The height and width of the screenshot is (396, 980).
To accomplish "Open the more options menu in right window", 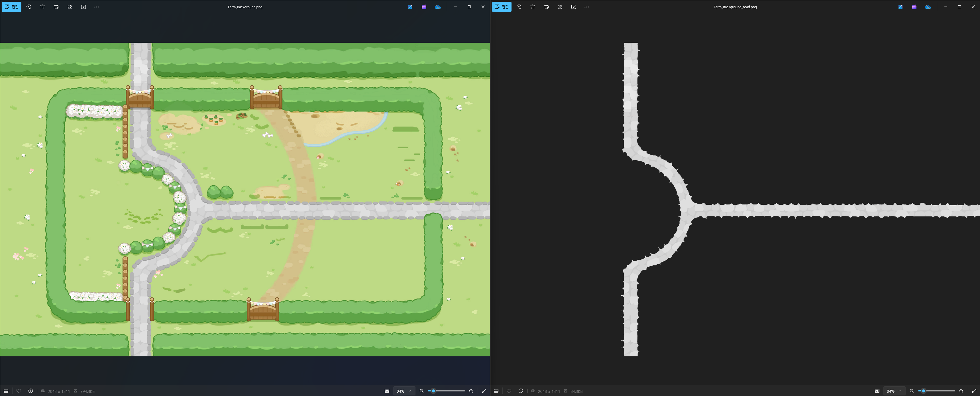I will [x=587, y=7].
